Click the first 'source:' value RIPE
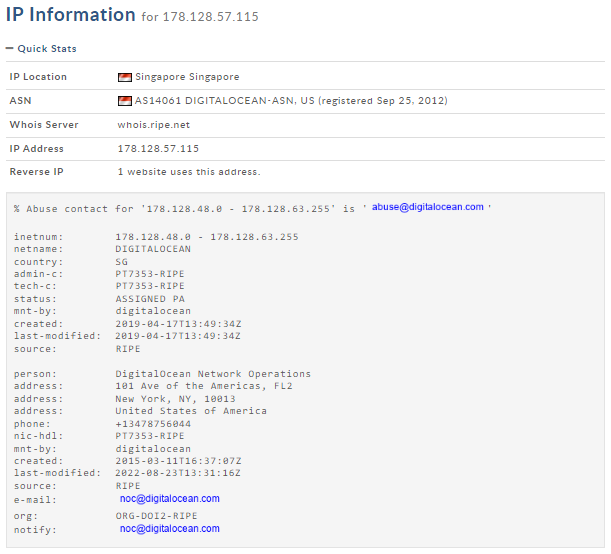Image resolution: width=611 pixels, height=554 pixels. tap(128, 349)
